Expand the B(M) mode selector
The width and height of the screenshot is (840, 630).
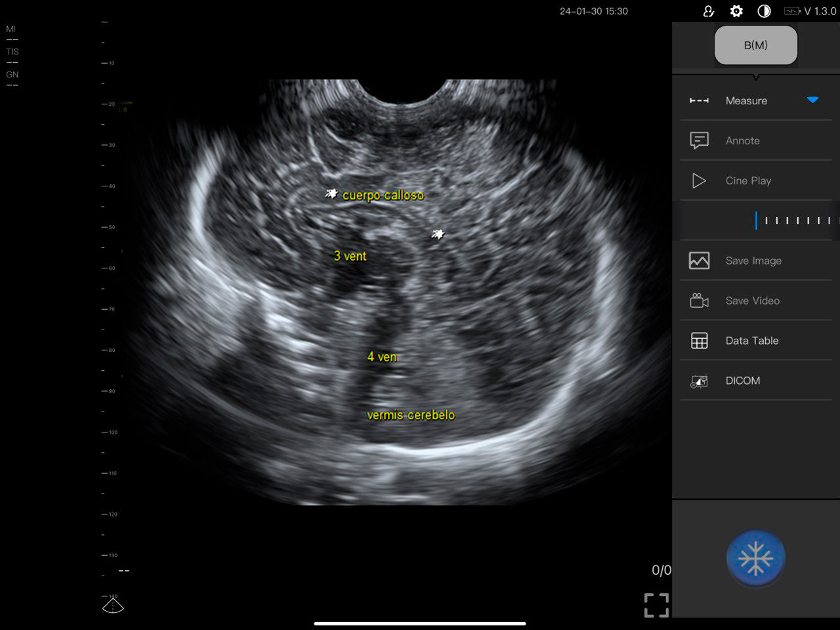click(755, 45)
